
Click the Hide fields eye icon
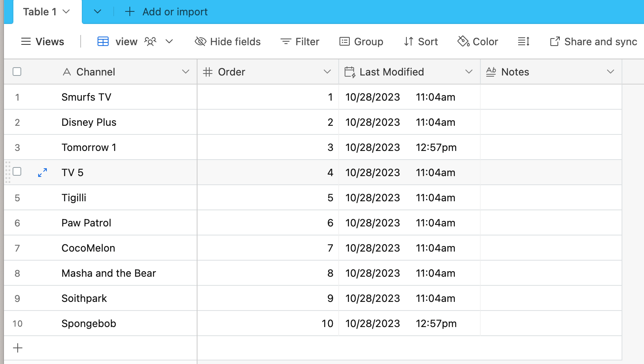(x=201, y=42)
